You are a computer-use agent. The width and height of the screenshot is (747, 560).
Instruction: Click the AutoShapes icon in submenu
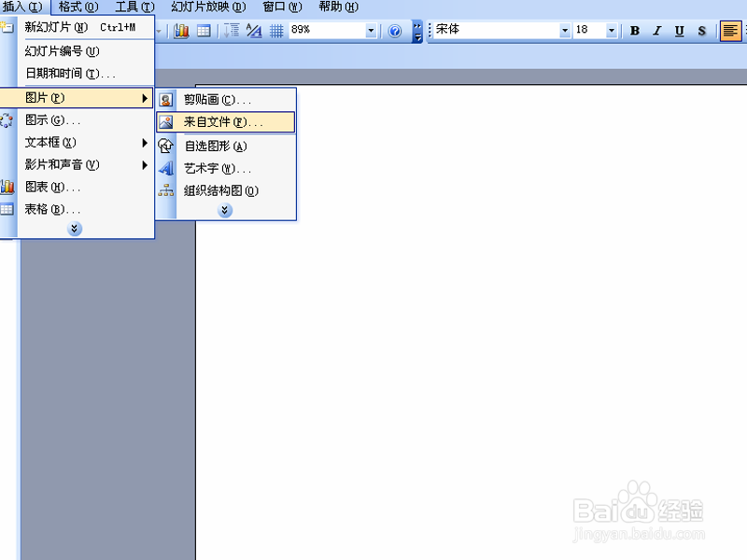(x=166, y=146)
